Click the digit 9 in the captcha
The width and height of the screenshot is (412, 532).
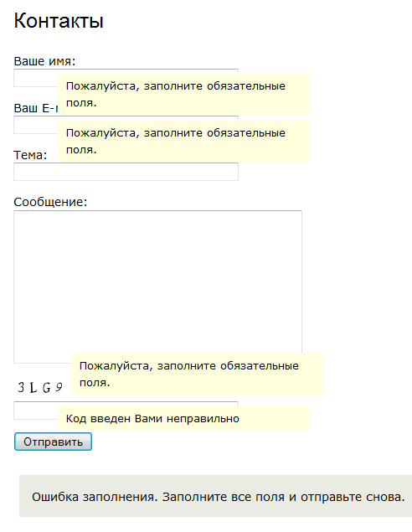(59, 387)
